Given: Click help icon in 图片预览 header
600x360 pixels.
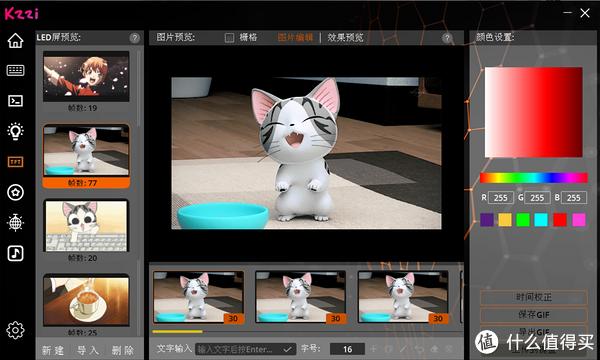Looking at the screenshot, I should (x=447, y=38).
